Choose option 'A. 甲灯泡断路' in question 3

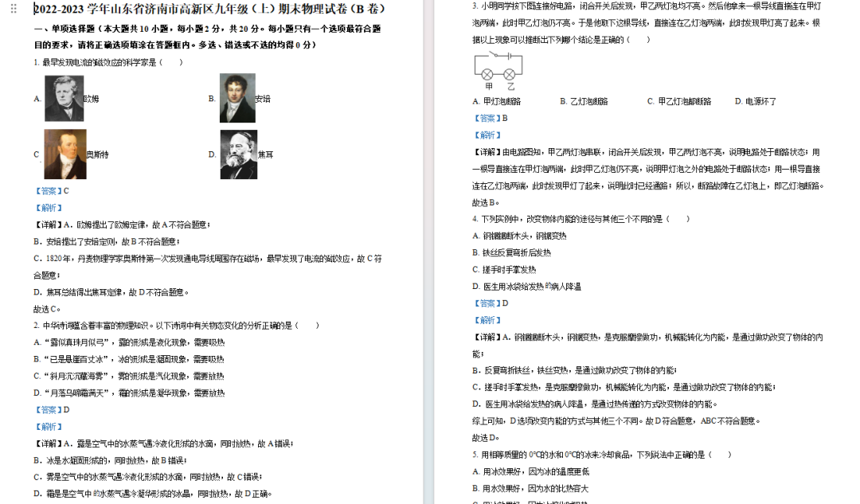click(x=497, y=101)
